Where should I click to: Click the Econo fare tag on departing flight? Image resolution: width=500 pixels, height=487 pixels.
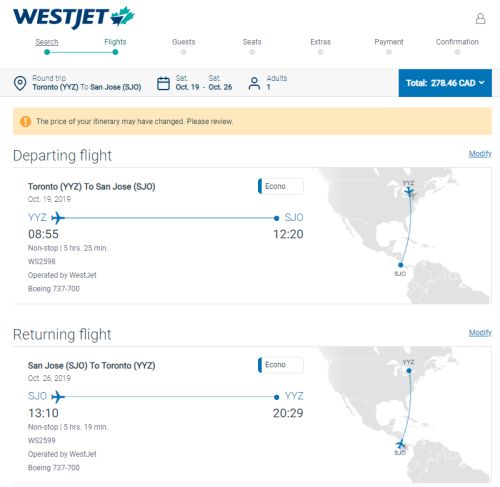[281, 186]
